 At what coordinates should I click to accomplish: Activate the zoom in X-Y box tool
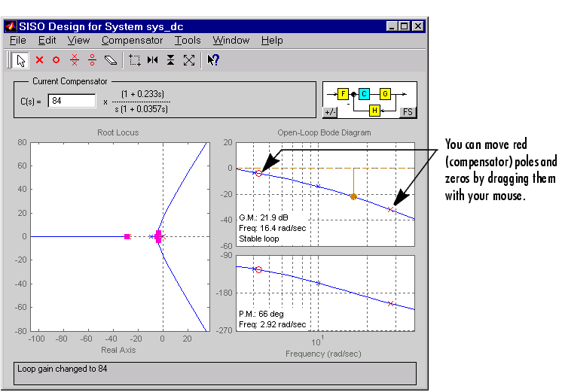pyautogui.click(x=135, y=59)
